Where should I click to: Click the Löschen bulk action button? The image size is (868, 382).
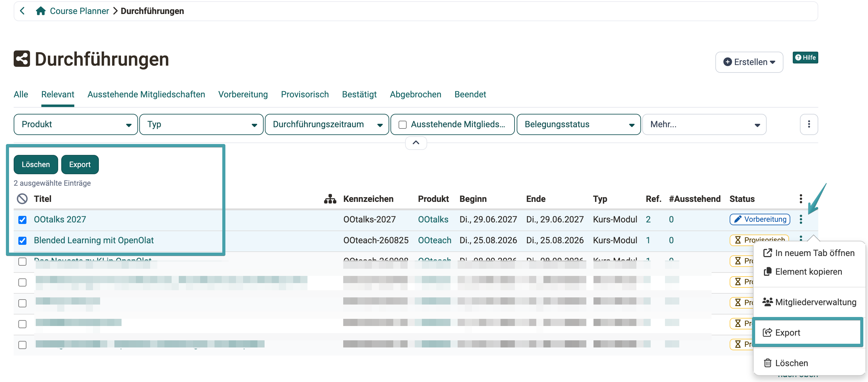[x=36, y=165]
